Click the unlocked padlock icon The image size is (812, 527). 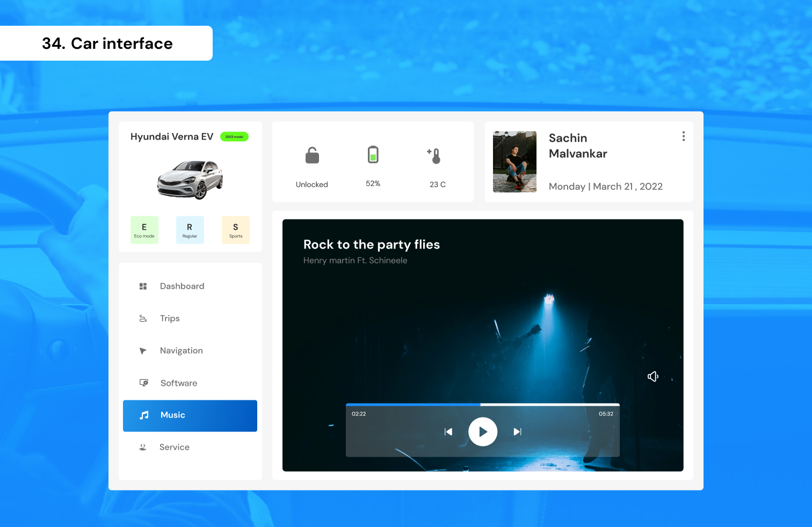coord(311,155)
